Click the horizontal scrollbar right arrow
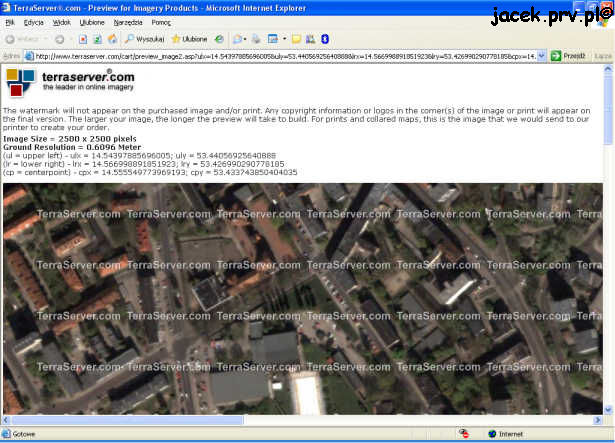This screenshot has height=443, width=615. [598, 420]
